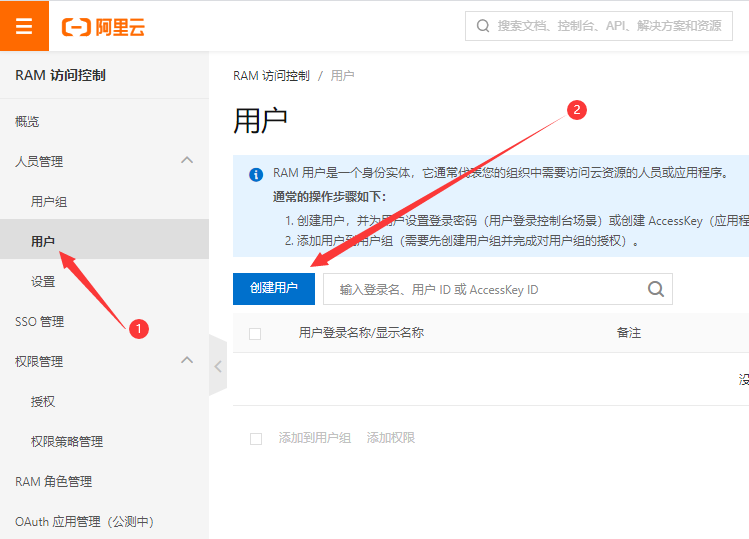Screen dimensions: 749x539
Task: Click the search field for docs and APIs
Action: point(599,26)
